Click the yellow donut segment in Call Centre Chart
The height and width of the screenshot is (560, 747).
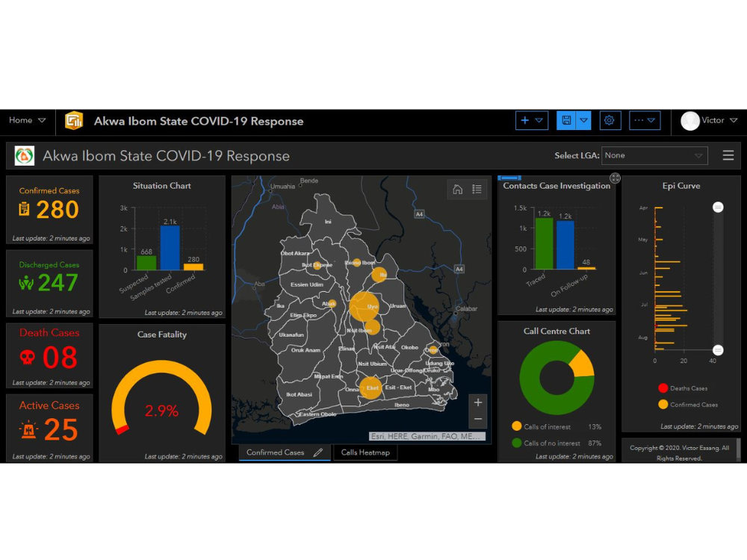[x=583, y=364]
